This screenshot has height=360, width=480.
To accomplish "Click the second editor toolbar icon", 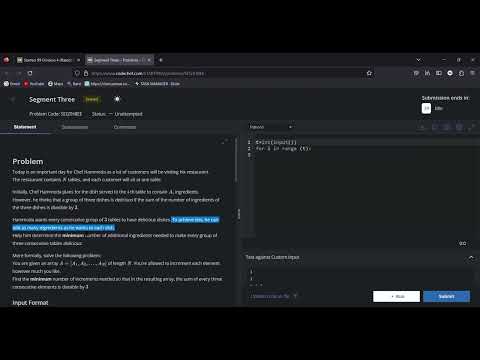I will 435,127.
